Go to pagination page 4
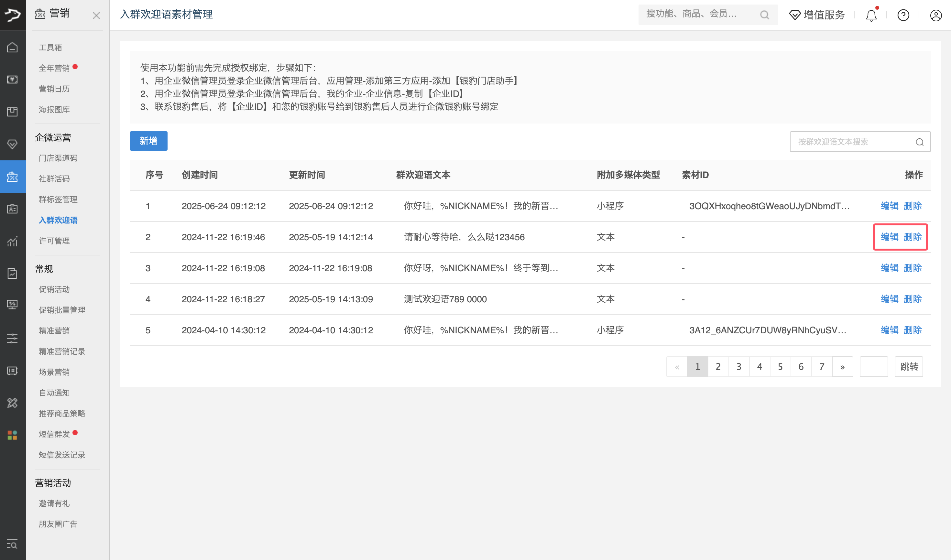Viewport: 951px width, 560px height. (x=760, y=367)
